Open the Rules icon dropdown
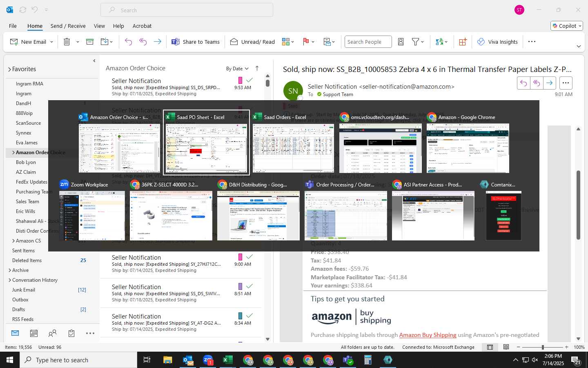 (x=329, y=42)
